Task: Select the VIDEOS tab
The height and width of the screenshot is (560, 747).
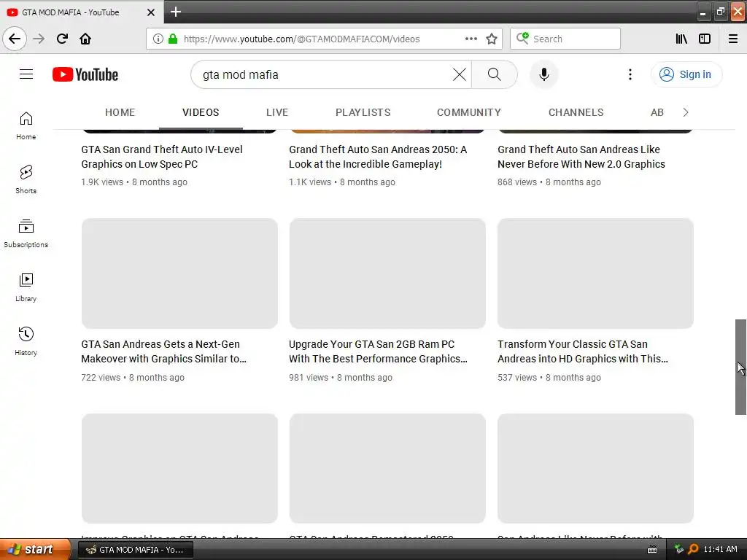Action: [x=201, y=112]
